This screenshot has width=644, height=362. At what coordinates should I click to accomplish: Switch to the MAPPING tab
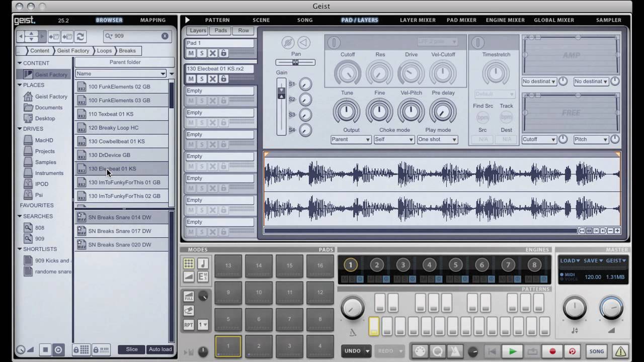[153, 20]
